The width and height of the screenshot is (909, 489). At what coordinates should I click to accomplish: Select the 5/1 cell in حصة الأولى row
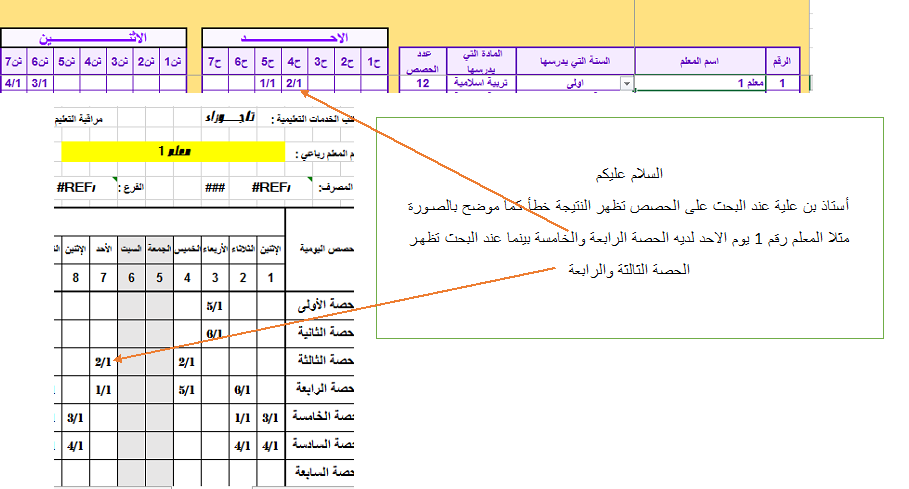tap(214, 306)
